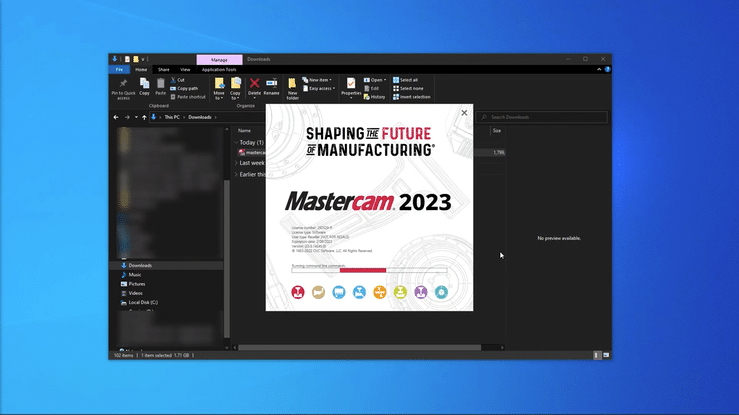Click the Search Downloads field
Image resolution: width=739 pixels, height=415 pixels.
[542, 117]
